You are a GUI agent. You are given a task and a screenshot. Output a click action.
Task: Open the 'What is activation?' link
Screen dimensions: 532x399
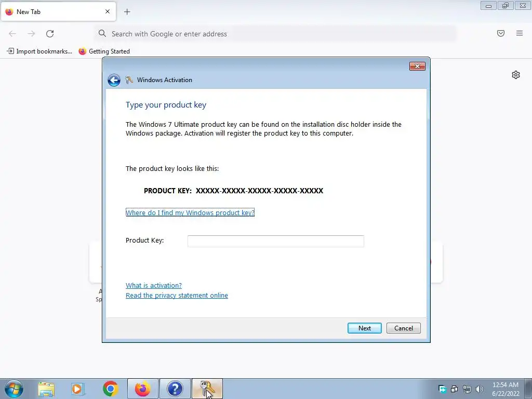[154, 285]
